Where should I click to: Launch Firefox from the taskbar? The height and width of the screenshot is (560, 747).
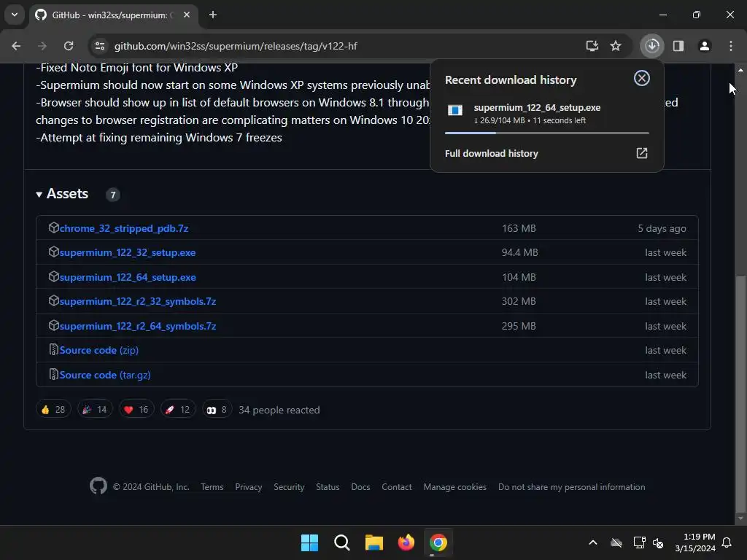pos(406,542)
